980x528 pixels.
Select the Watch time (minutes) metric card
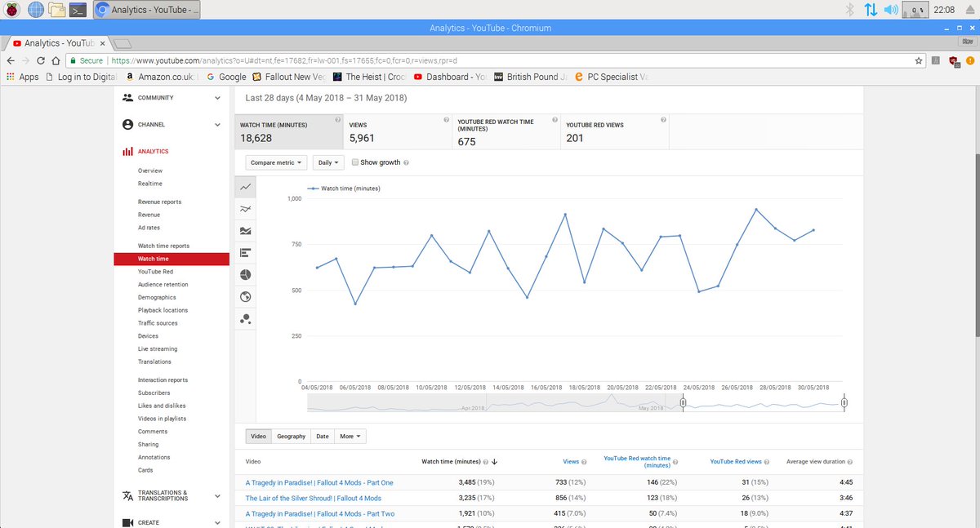288,131
